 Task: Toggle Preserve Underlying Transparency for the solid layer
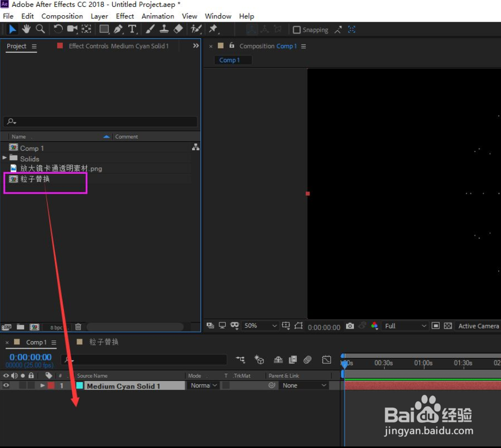[x=226, y=385]
